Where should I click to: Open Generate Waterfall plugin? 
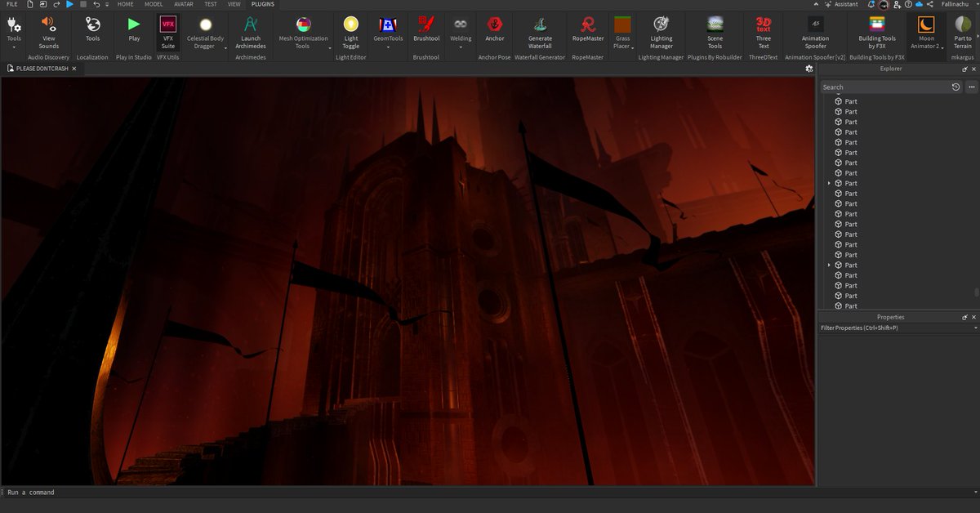tap(540, 31)
